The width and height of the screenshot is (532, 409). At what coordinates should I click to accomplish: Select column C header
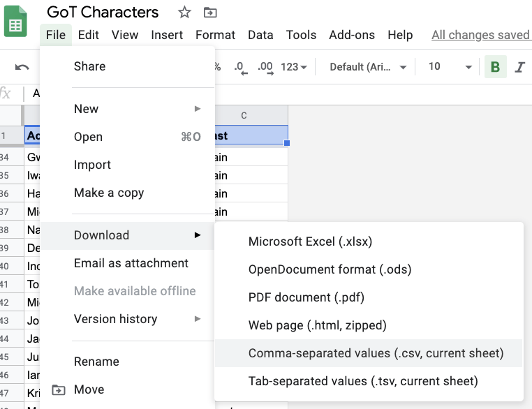[251, 116]
